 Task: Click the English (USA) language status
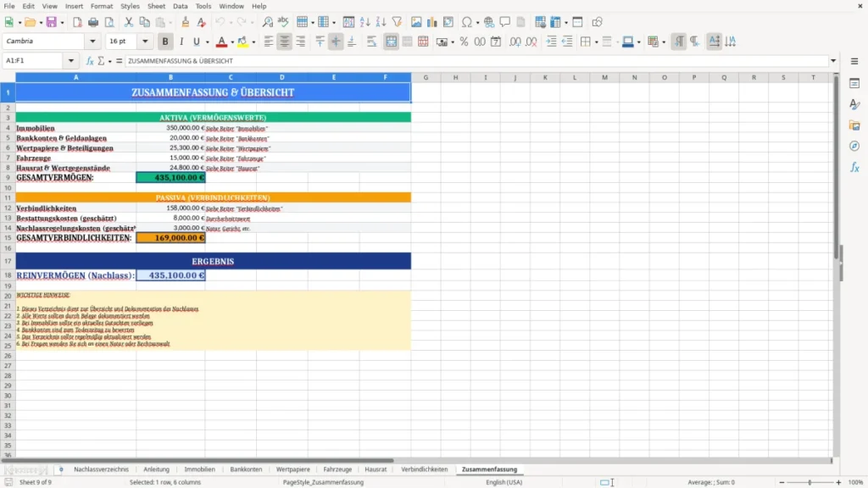coord(504,482)
